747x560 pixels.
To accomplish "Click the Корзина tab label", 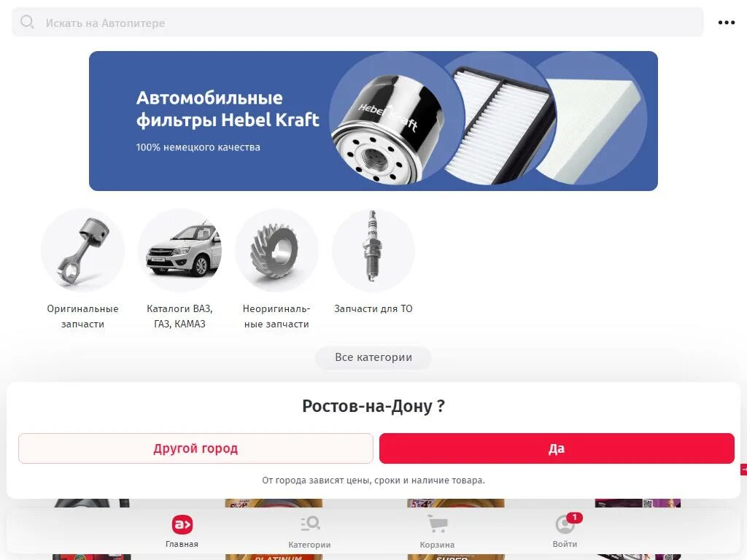I will click(x=437, y=544).
